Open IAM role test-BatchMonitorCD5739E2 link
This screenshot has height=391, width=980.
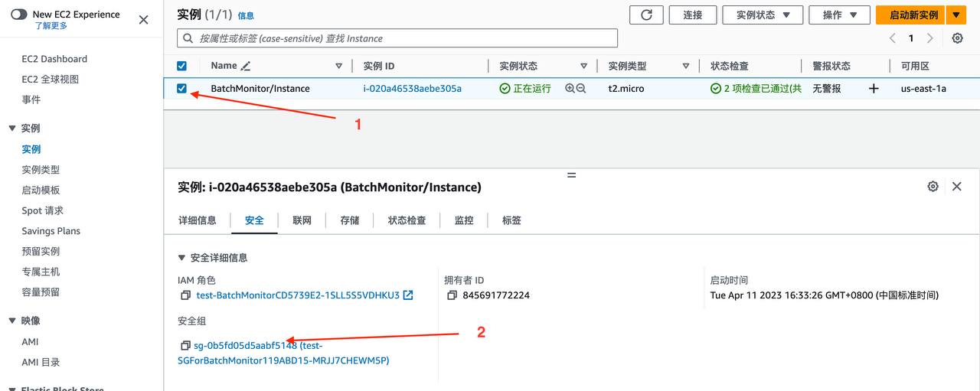coord(298,295)
